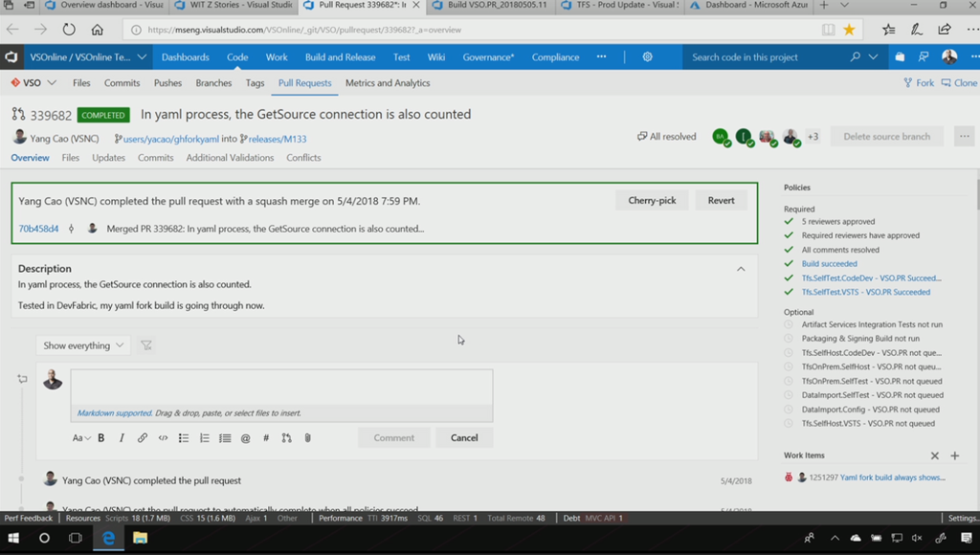Open project settings gear icon
The image size is (980, 555).
pyautogui.click(x=648, y=56)
